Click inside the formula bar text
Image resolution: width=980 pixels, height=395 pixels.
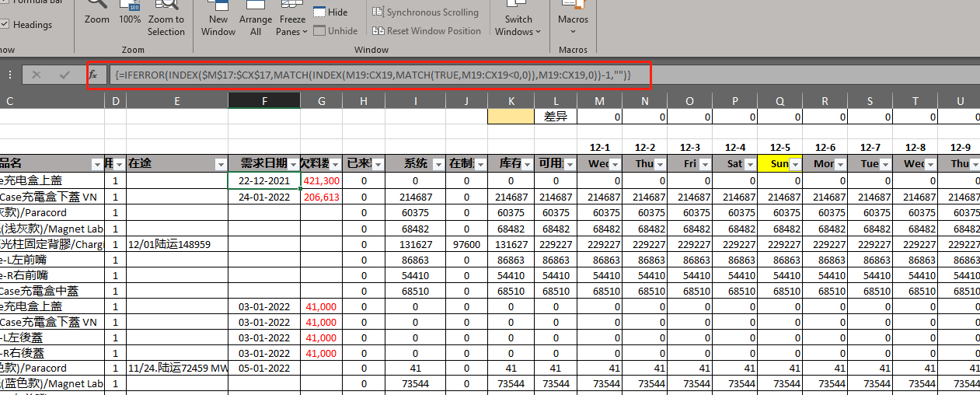pyautogui.click(x=373, y=75)
